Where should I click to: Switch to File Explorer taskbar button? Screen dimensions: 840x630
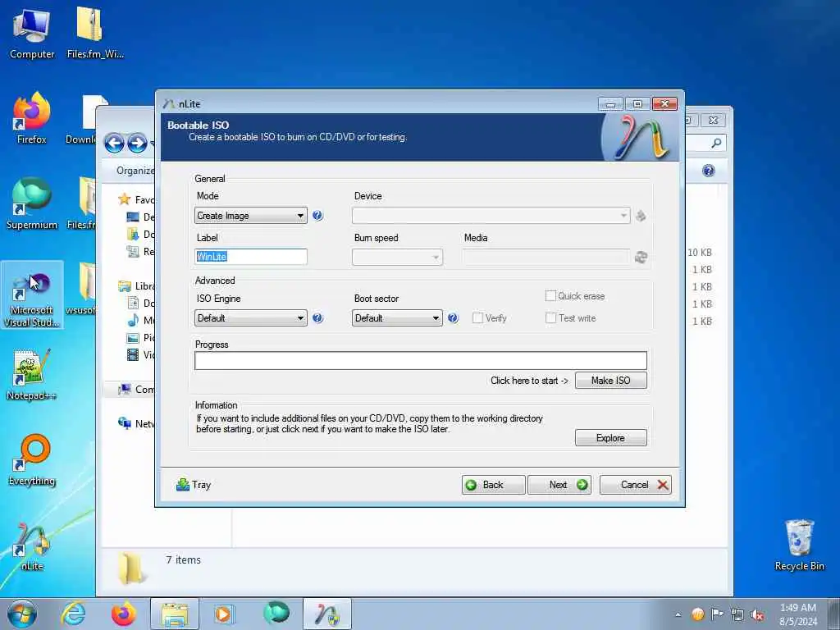point(175,614)
